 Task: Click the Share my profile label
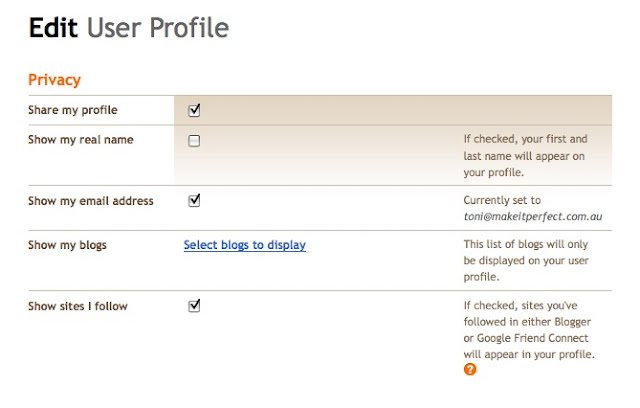pyautogui.click(x=73, y=110)
